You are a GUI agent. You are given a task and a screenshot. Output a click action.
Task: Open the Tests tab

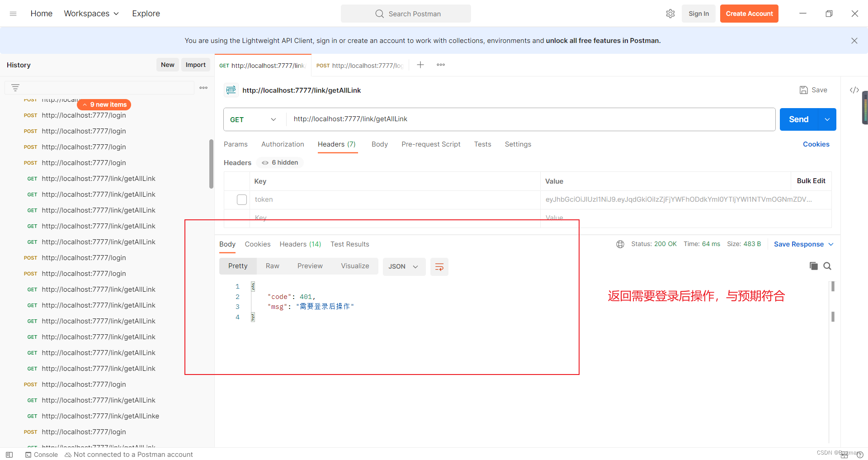coord(482,144)
